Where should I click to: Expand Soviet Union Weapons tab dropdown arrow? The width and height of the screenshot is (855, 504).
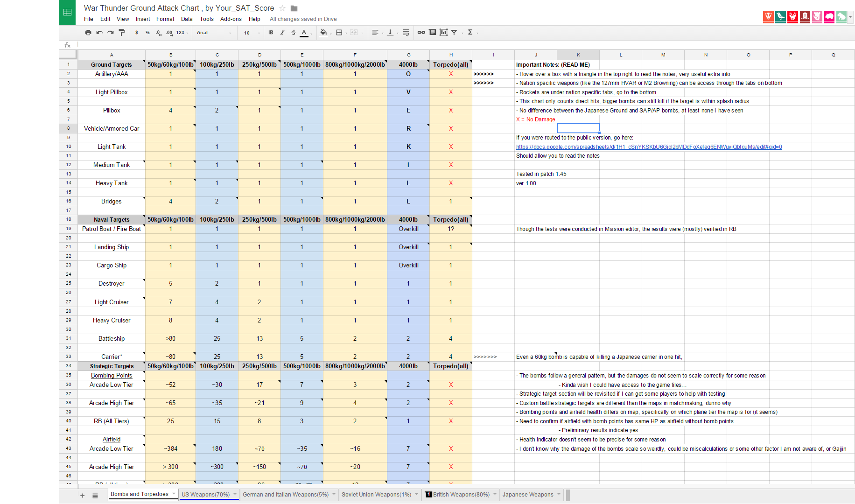click(417, 494)
